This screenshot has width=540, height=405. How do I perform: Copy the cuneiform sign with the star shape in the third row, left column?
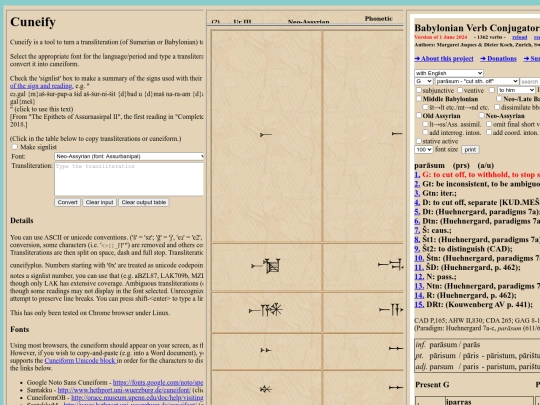click(266, 310)
